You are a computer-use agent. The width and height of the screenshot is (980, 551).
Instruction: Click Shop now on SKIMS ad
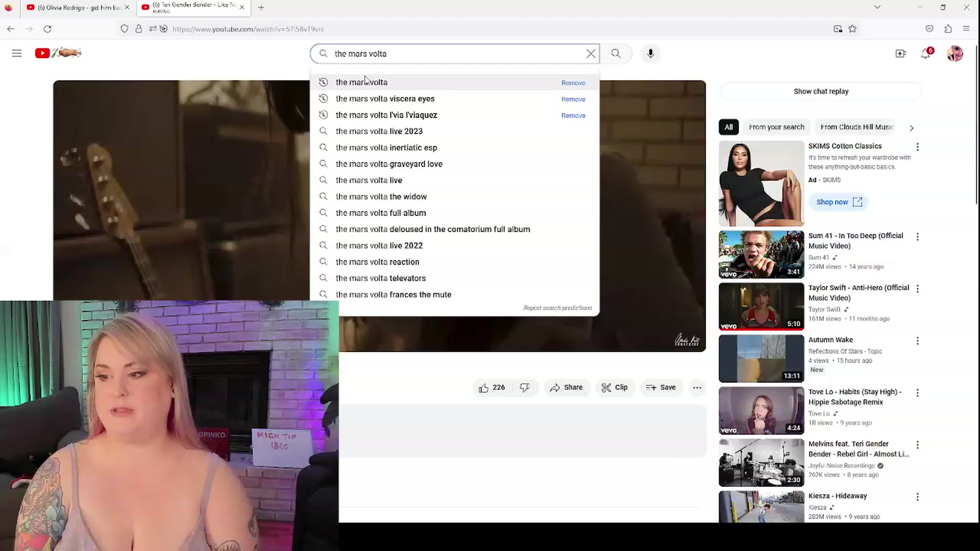point(839,202)
